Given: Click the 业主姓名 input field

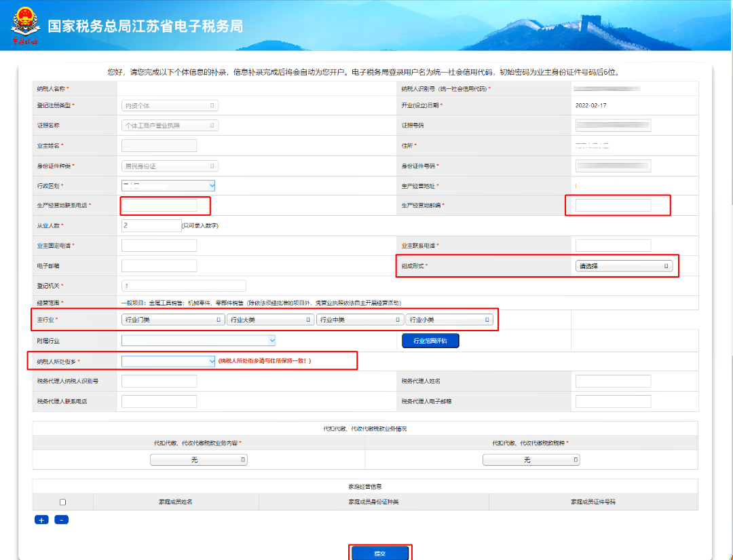Looking at the screenshot, I should 159,146.
